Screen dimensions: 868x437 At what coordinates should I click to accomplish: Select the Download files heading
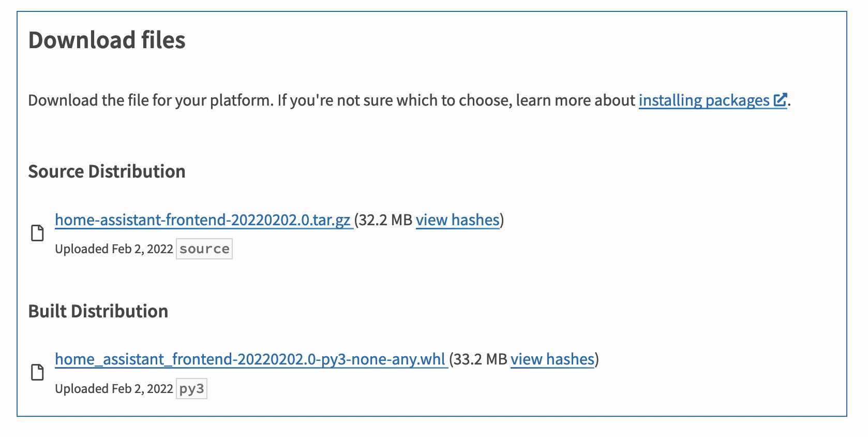coord(108,40)
